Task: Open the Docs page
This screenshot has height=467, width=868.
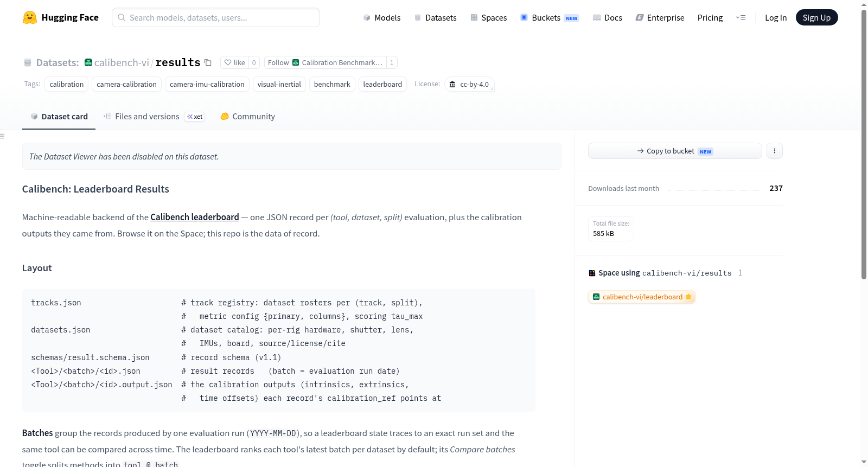Action: 608,17
